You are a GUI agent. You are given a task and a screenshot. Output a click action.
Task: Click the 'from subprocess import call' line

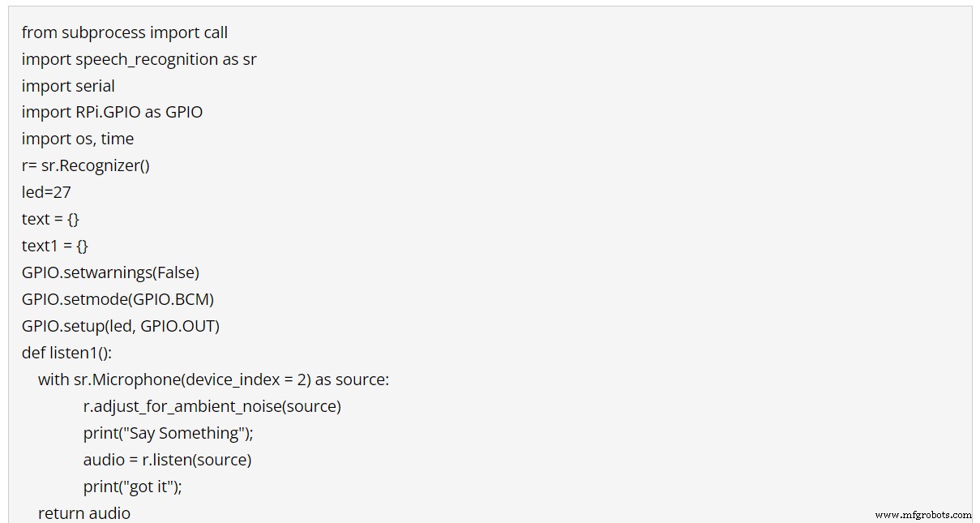pyautogui.click(x=125, y=32)
